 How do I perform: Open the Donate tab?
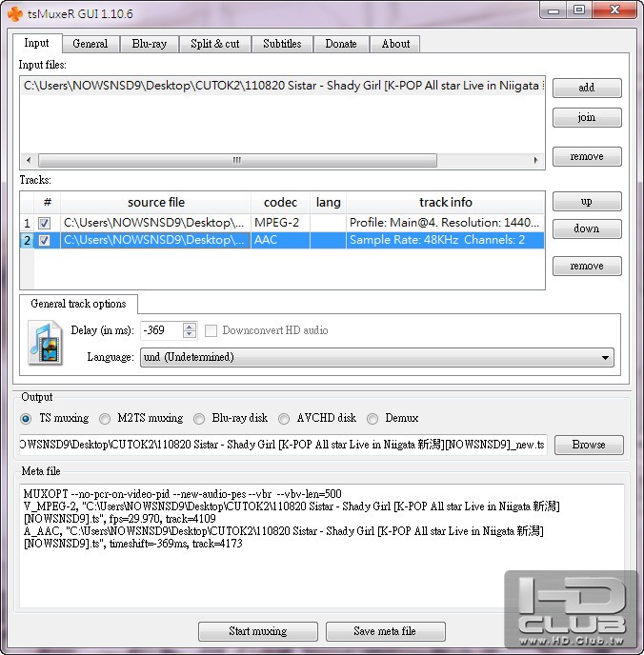click(341, 44)
